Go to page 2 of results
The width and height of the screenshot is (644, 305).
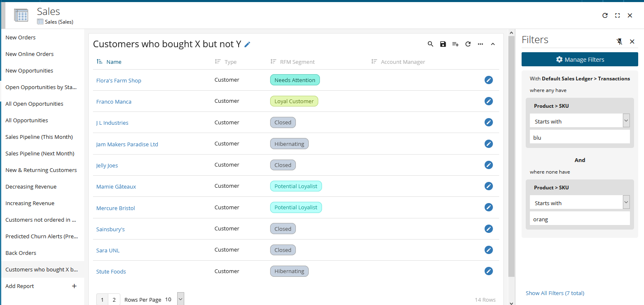tap(114, 299)
